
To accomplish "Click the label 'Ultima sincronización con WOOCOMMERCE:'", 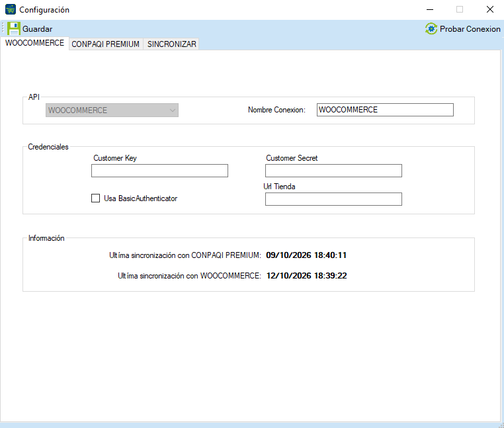I will pyautogui.click(x=189, y=276).
